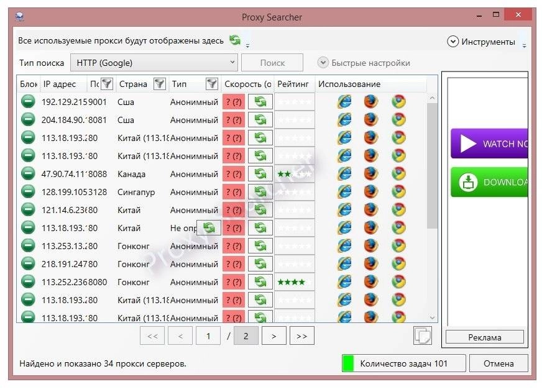
Task: Recheck speed for Сингапур proxy
Action: click(260, 192)
